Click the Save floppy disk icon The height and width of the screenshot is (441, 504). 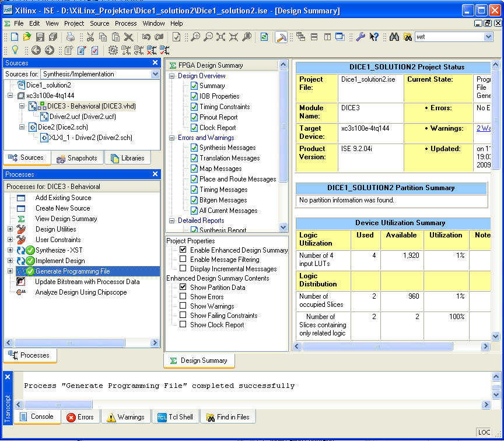[x=40, y=37]
